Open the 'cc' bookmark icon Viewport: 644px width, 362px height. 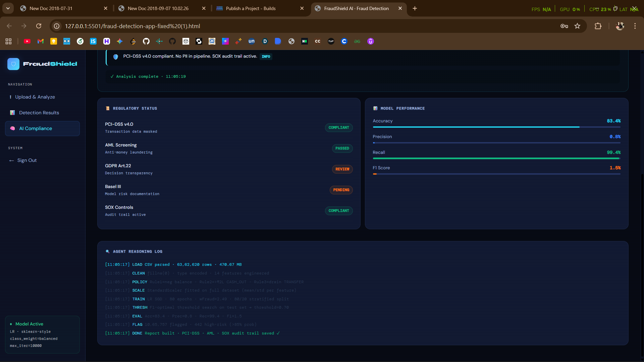pos(318,41)
